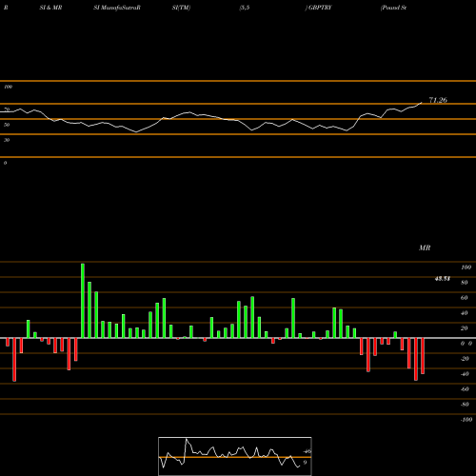Click the 20 label on the MR right axis
476x476 pixels.
[x=465, y=328]
